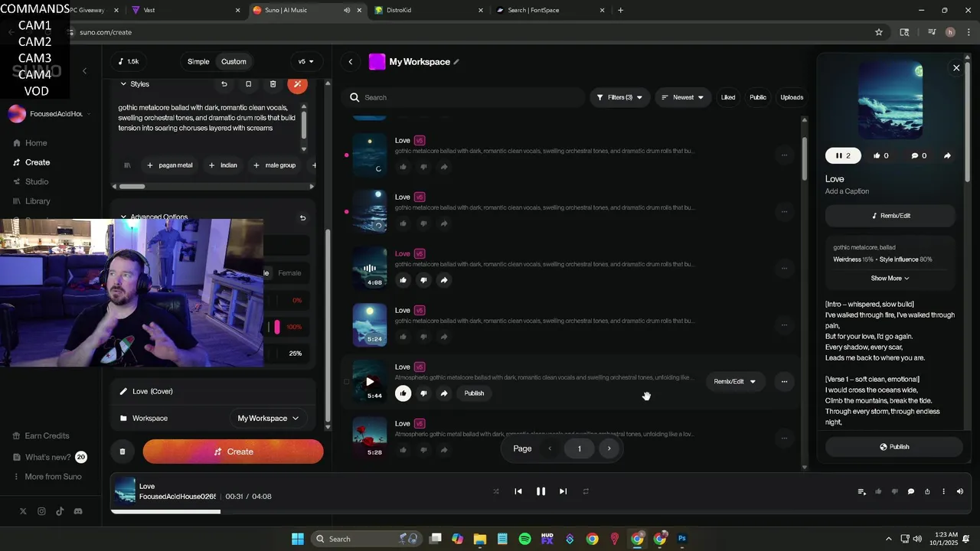
Task: Open comments from the bottom player bar
Action: coord(910,491)
